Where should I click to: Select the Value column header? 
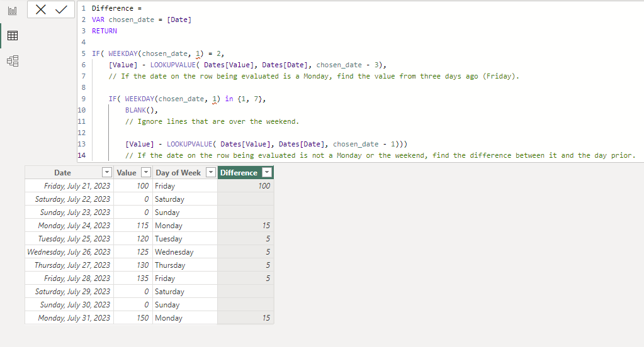coord(127,173)
